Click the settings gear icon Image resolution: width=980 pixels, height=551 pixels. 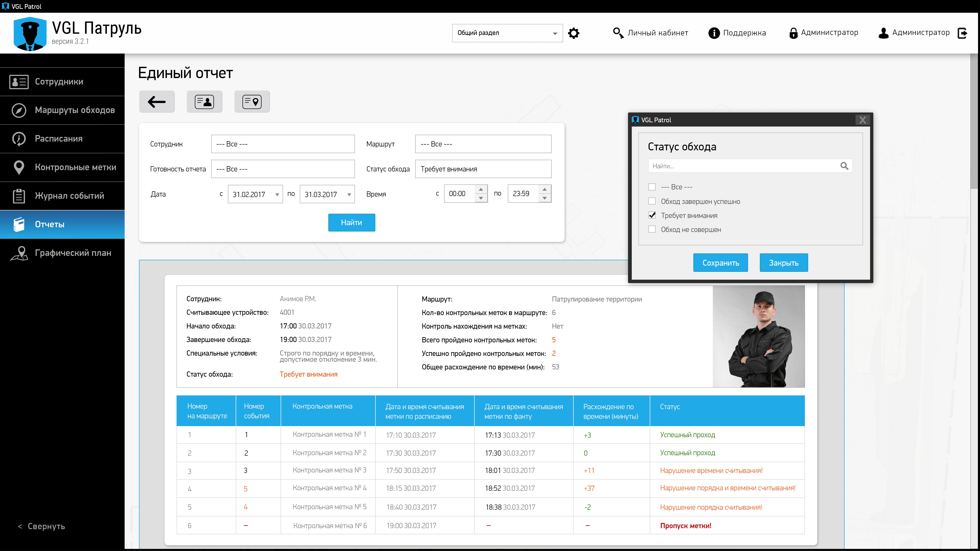pyautogui.click(x=573, y=33)
